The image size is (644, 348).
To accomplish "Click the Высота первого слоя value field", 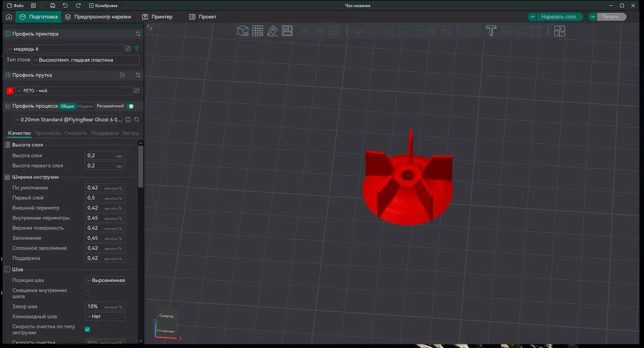I will (x=105, y=166).
